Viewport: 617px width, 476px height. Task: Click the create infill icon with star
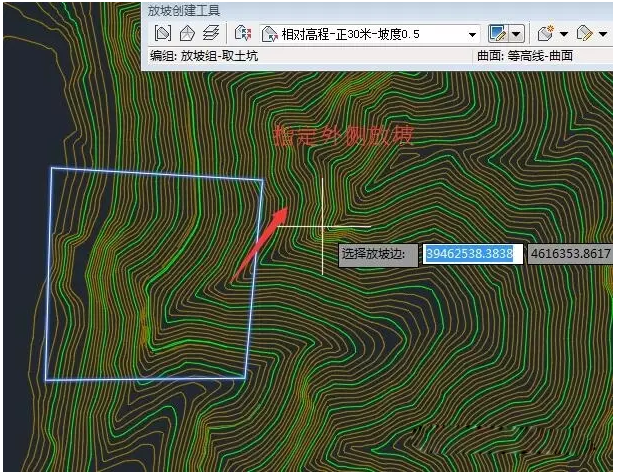(x=545, y=34)
